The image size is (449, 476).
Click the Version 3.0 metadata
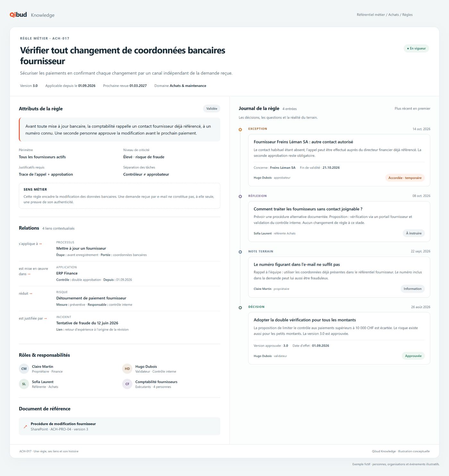[x=29, y=86]
